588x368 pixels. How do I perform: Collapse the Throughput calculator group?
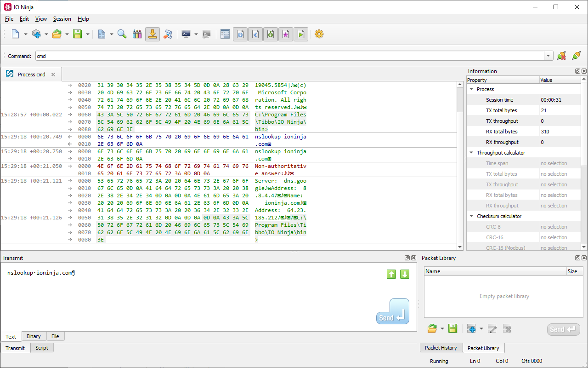pyautogui.click(x=471, y=153)
